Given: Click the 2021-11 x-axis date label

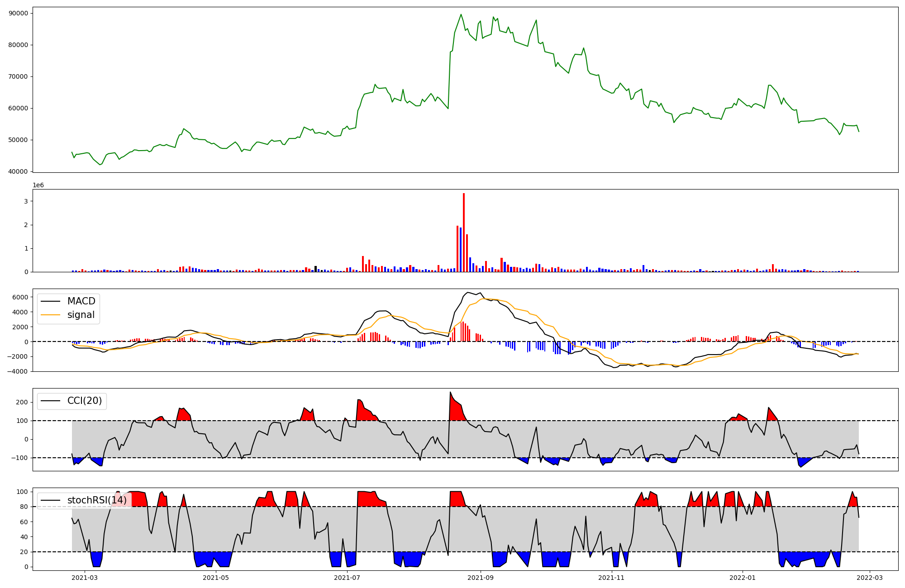Looking at the screenshot, I should point(612,577).
